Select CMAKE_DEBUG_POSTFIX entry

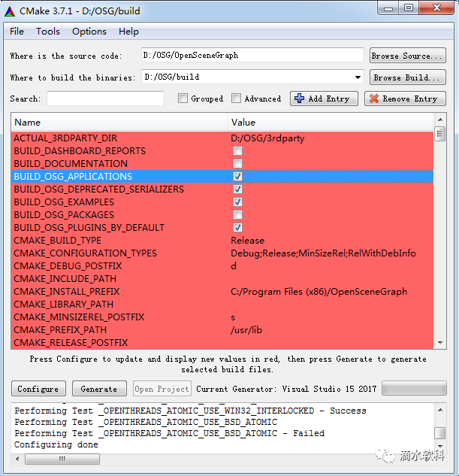68,266
